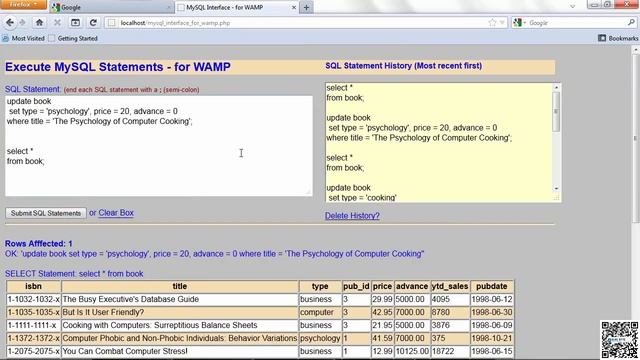This screenshot has height=360, width=640.
Task: Click the isbn column header
Action: point(33,287)
